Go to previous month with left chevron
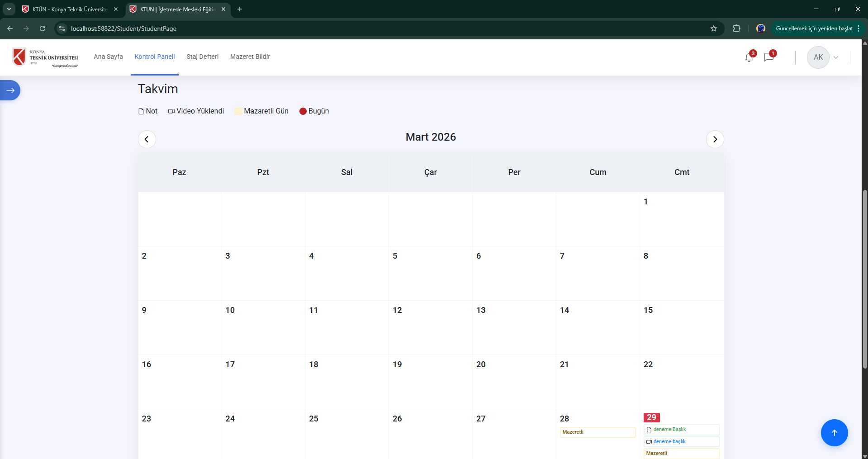The height and width of the screenshot is (459, 868). tap(147, 139)
